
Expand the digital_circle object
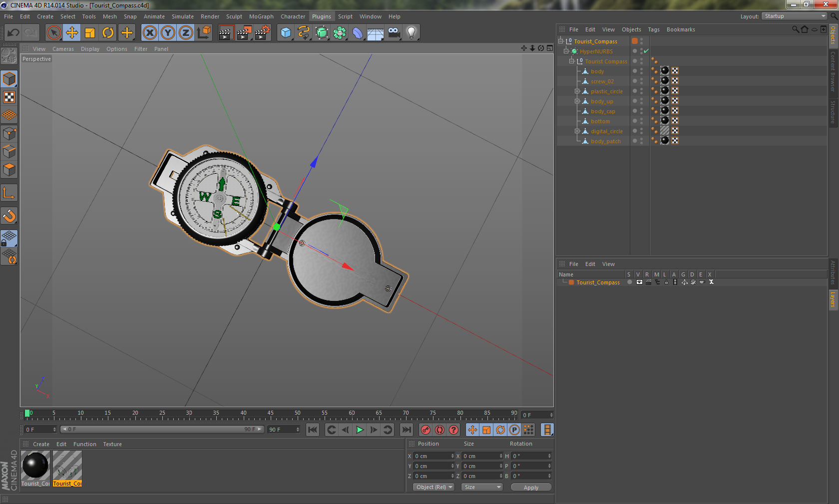577,131
